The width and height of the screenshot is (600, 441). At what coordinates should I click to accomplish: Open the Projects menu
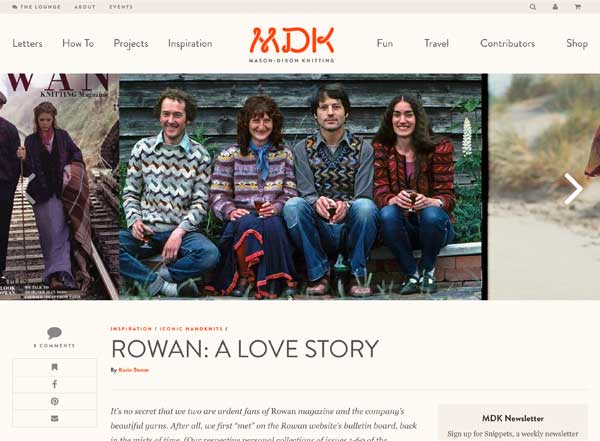pyautogui.click(x=131, y=44)
